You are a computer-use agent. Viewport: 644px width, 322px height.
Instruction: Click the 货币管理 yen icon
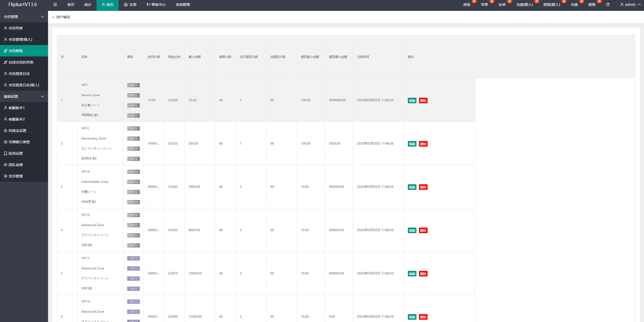coord(6,176)
